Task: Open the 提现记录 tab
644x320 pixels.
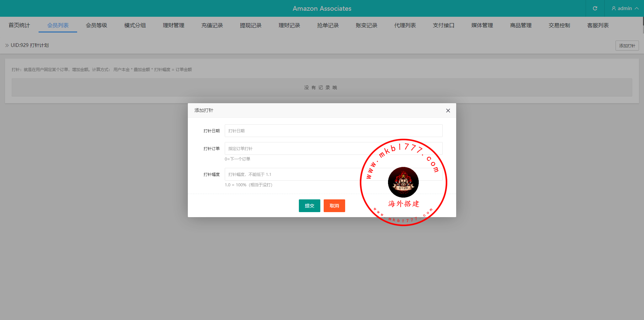Action: tap(251, 25)
